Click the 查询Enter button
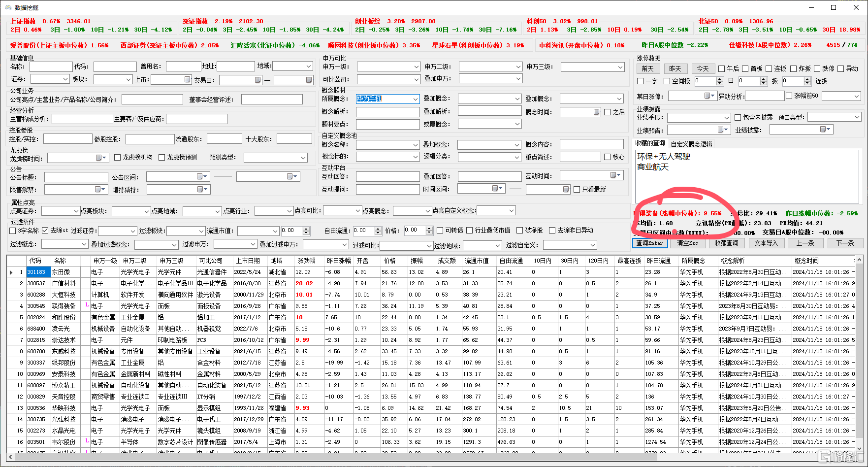The width and height of the screenshot is (868, 467). click(649, 243)
